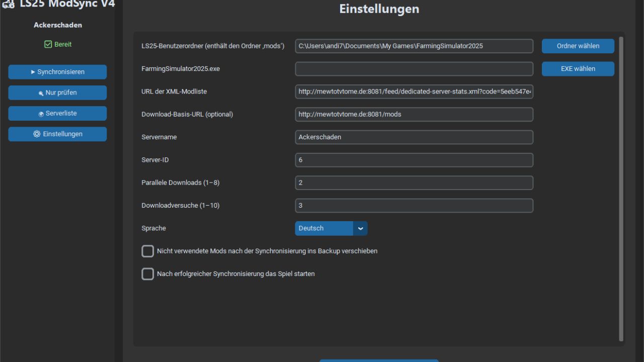Click the FarmingSimulator2025.exe label
Viewport: 644px width, 362px height.
(x=181, y=69)
